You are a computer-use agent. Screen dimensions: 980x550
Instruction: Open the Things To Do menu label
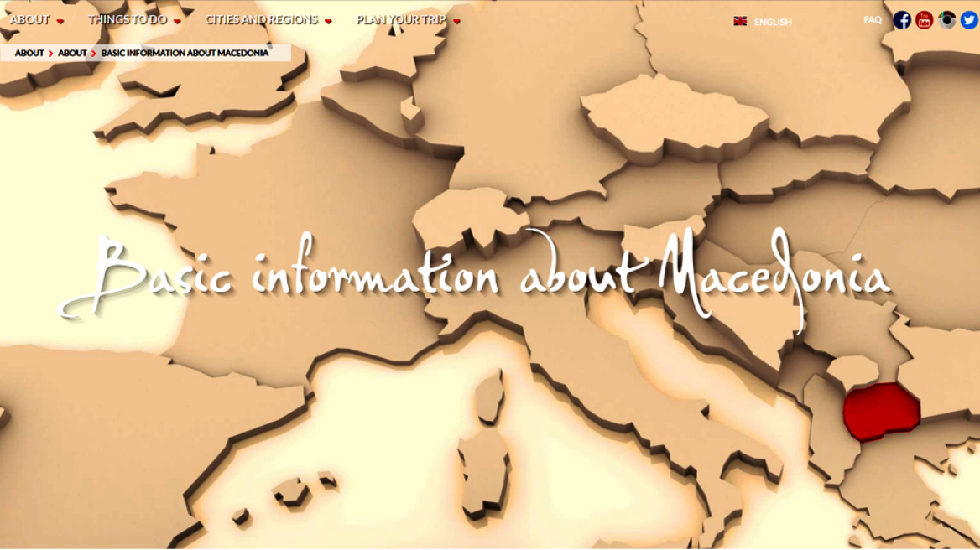(x=127, y=20)
